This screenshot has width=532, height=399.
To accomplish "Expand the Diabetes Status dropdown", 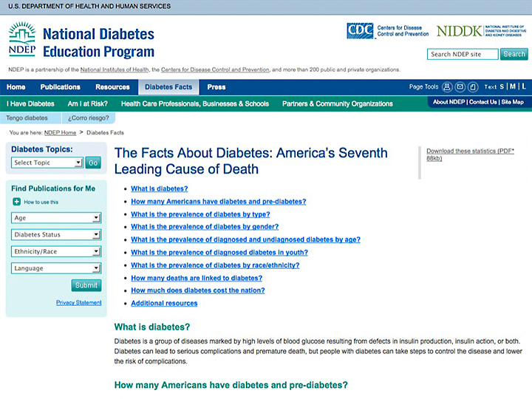I will pos(56,235).
